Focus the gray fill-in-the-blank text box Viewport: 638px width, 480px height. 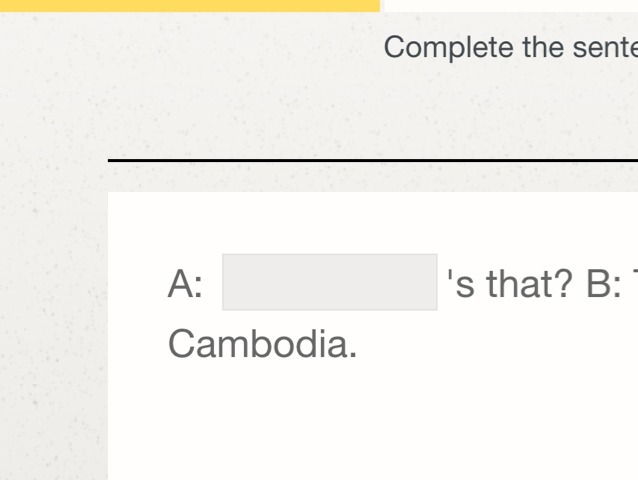[329, 282]
